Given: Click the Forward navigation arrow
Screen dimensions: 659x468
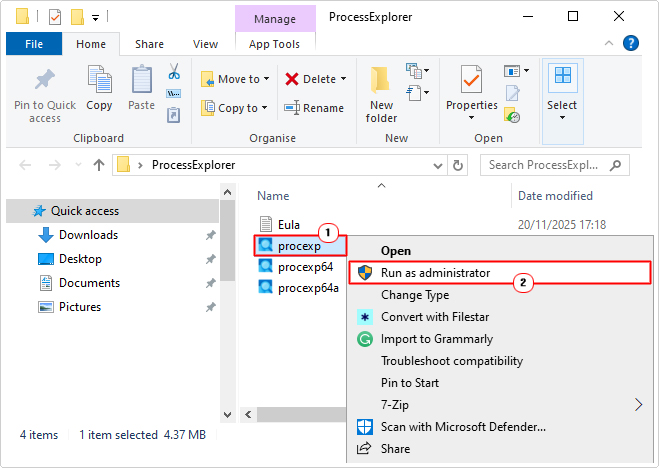Looking at the screenshot, I should 55,165.
